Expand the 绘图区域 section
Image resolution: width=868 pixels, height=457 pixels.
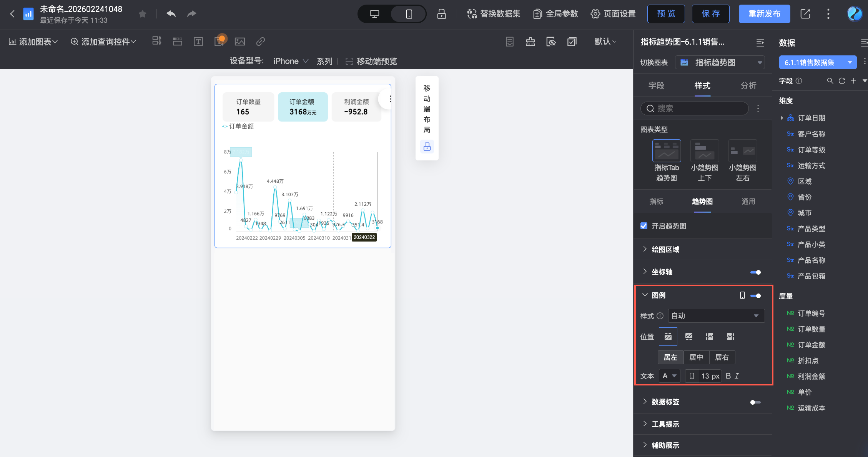click(665, 249)
